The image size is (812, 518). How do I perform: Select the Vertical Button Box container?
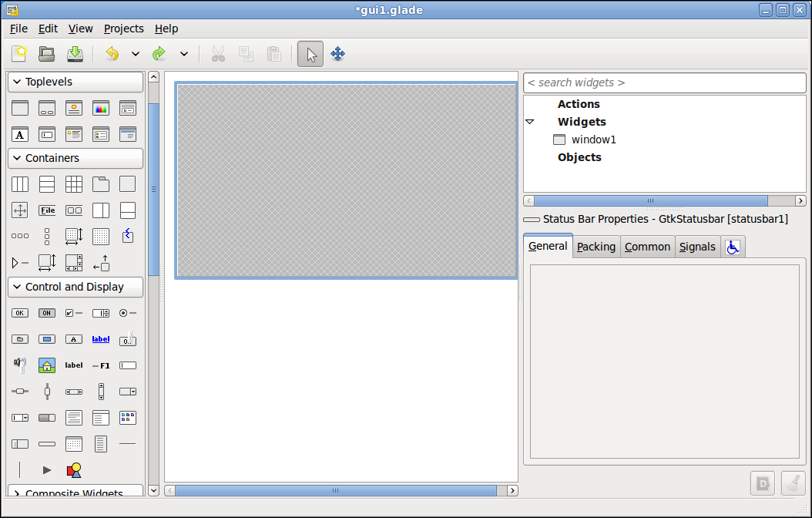[46, 236]
